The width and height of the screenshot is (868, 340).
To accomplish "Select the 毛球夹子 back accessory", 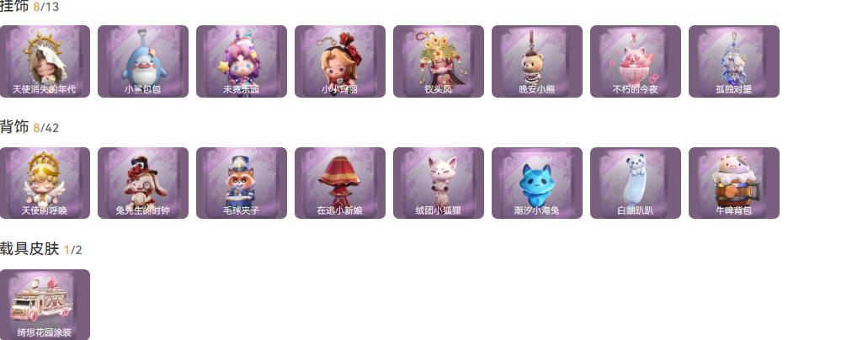I will (242, 183).
